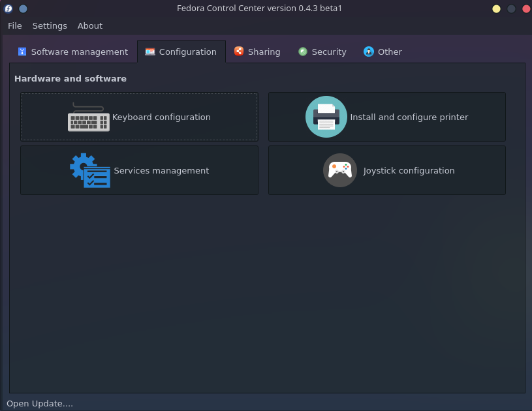Open Services management
The image size is (532, 411).
pyautogui.click(x=140, y=170)
